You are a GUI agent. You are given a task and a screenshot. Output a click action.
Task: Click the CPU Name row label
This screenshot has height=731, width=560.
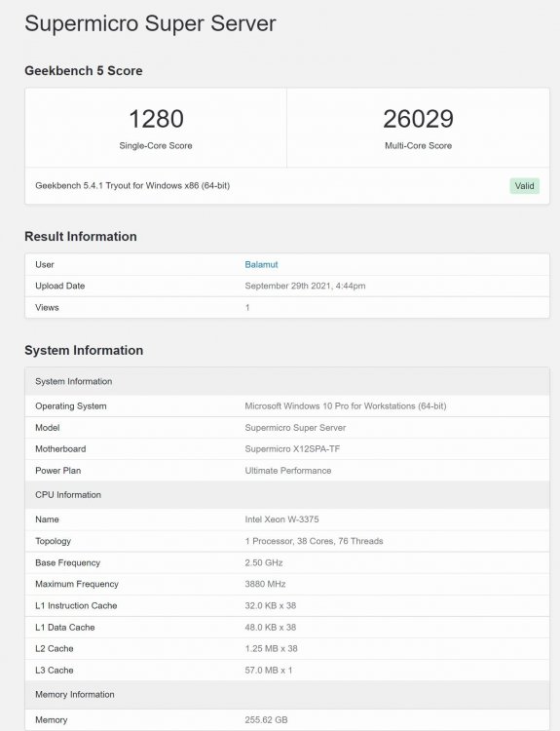point(47,519)
